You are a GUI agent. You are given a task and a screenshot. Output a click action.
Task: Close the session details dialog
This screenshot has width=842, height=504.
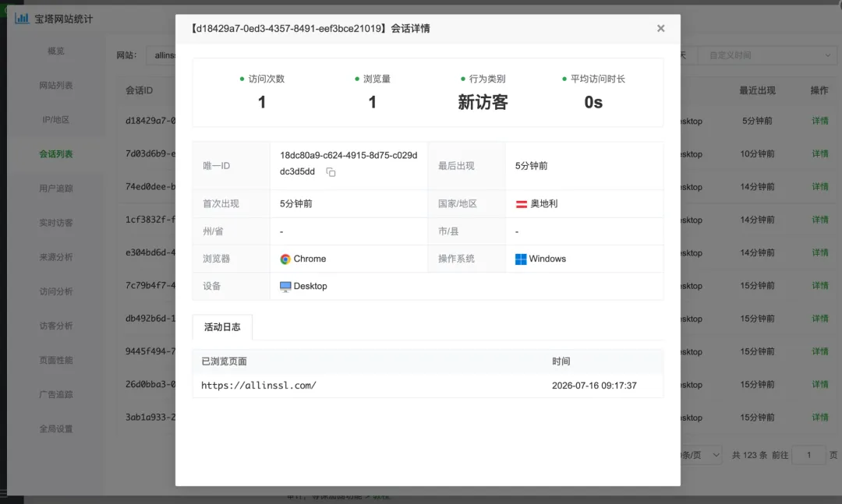click(x=660, y=29)
